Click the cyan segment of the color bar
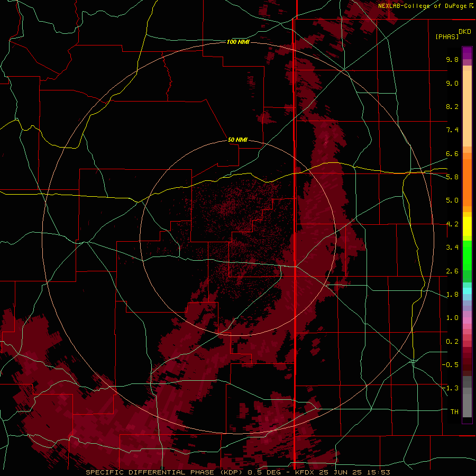This screenshot has width=476, height=476. click(x=467, y=290)
